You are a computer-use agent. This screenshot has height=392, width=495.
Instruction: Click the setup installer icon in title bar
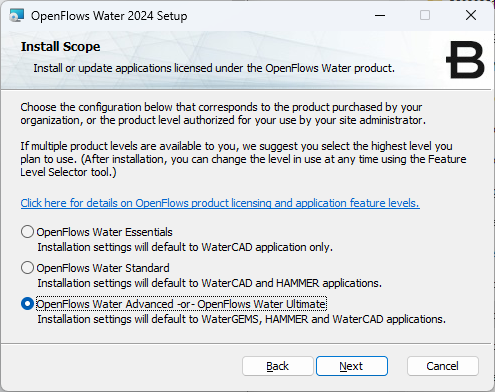click(x=17, y=15)
